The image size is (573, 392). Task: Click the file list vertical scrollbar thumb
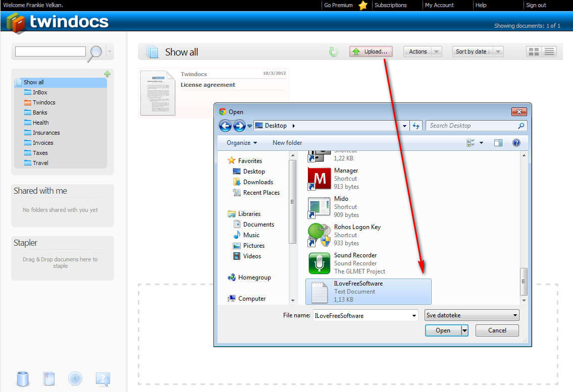[x=524, y=282]
